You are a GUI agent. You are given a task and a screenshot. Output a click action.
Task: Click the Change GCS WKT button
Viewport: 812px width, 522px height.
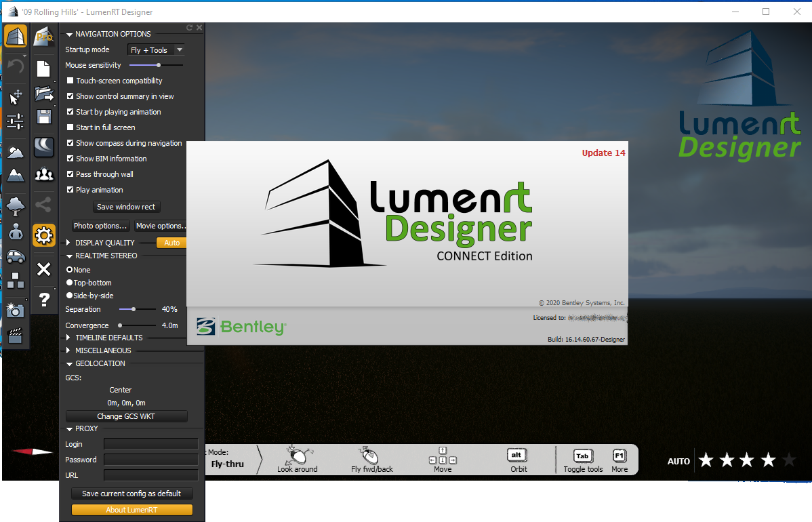126,416
